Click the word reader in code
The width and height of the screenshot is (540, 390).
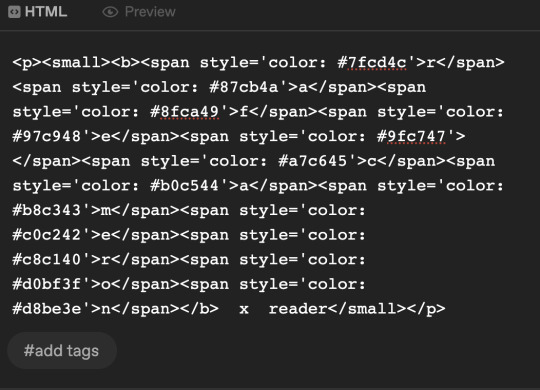pos(298,309)
